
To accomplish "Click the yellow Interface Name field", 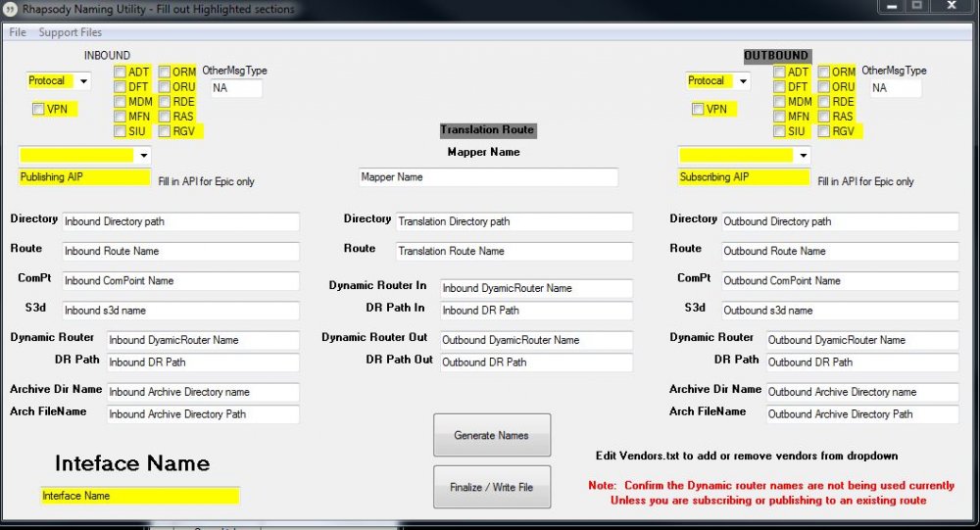I will tap(140, 497).
